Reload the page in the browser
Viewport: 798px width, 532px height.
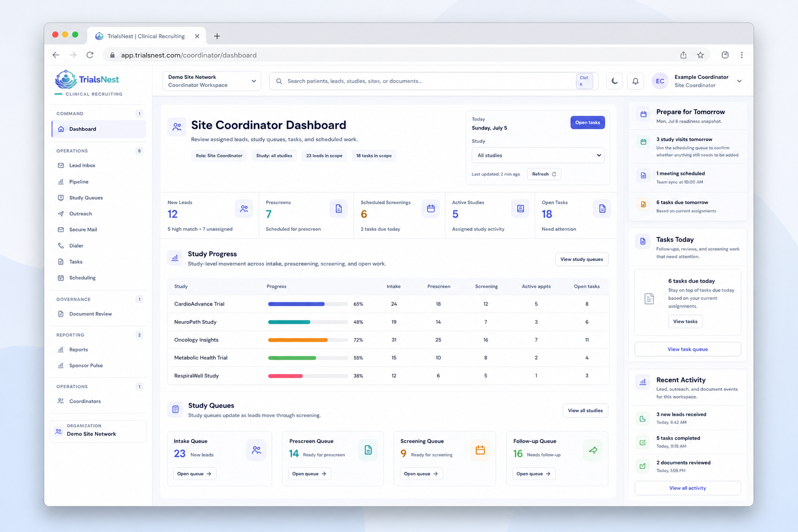coord(90,55)
